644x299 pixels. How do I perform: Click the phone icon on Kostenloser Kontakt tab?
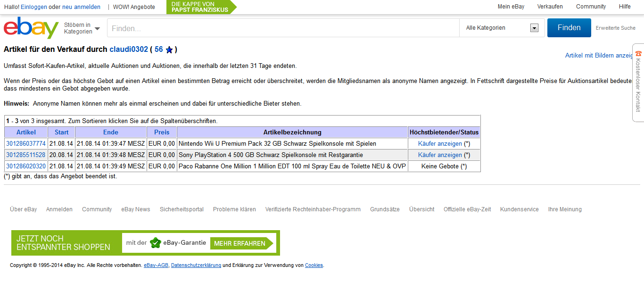[x=638, y=53]
